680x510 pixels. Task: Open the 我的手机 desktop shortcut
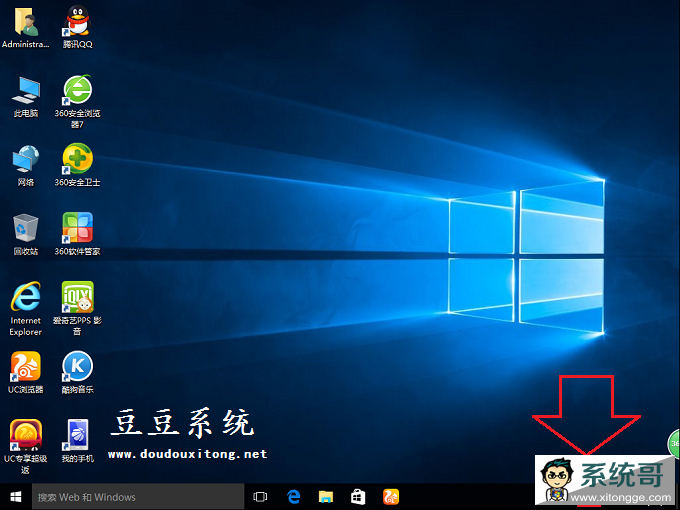tap(77, 435)
